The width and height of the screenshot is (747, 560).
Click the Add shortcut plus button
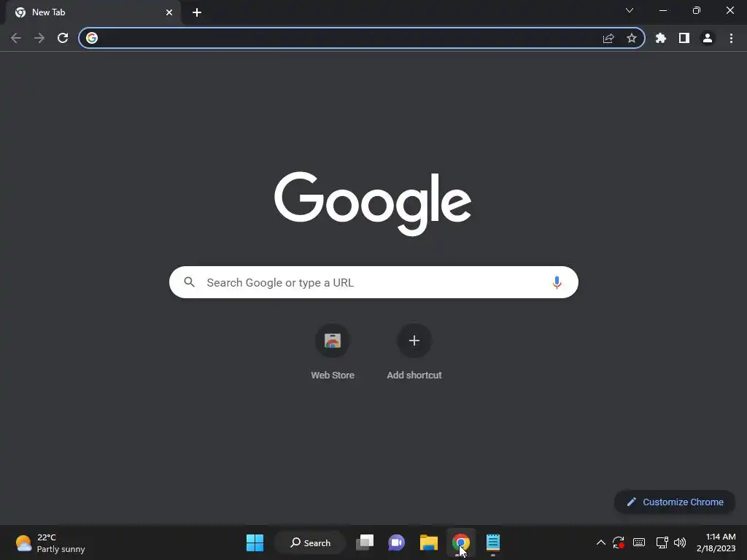point(414,341)
